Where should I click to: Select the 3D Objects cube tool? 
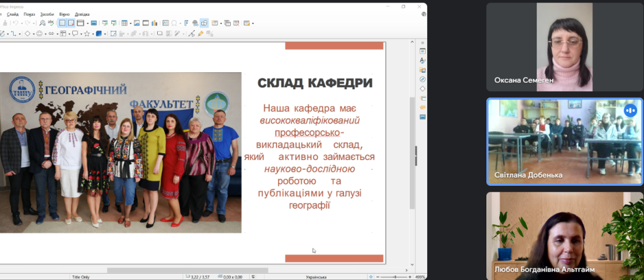(99, 34)
